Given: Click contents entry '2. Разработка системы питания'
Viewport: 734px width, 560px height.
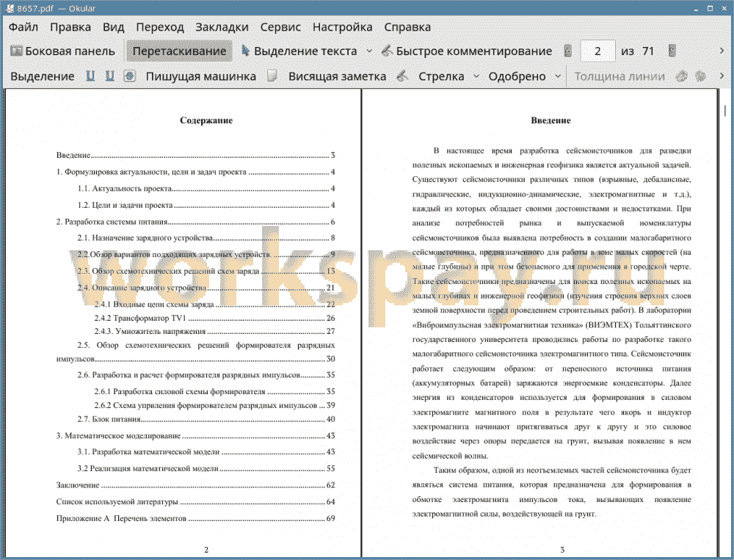Looking at the screenshot, I should [196, 222].
